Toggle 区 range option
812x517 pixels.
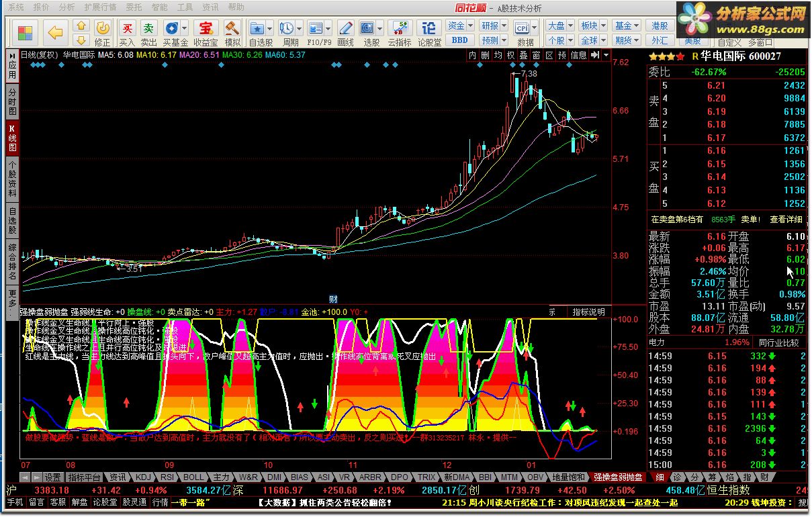tap(549, 56)
